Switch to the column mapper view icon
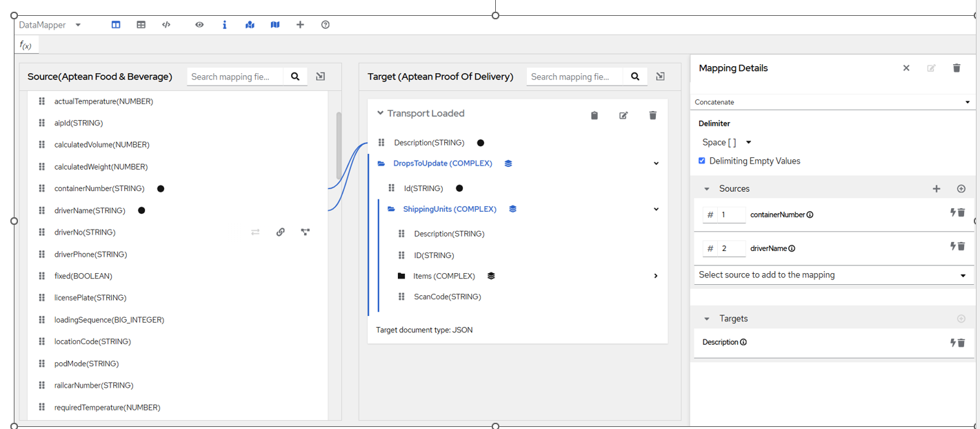The width and height of the screenshot is (980, 429). [x=116, y=25]
